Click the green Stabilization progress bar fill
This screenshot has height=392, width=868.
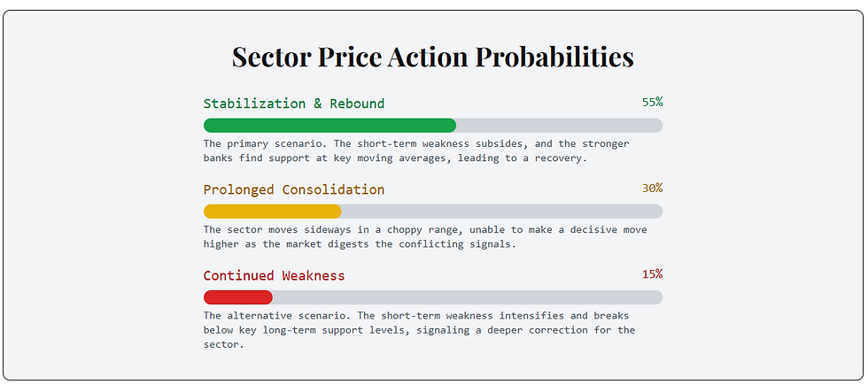point(329,126)
